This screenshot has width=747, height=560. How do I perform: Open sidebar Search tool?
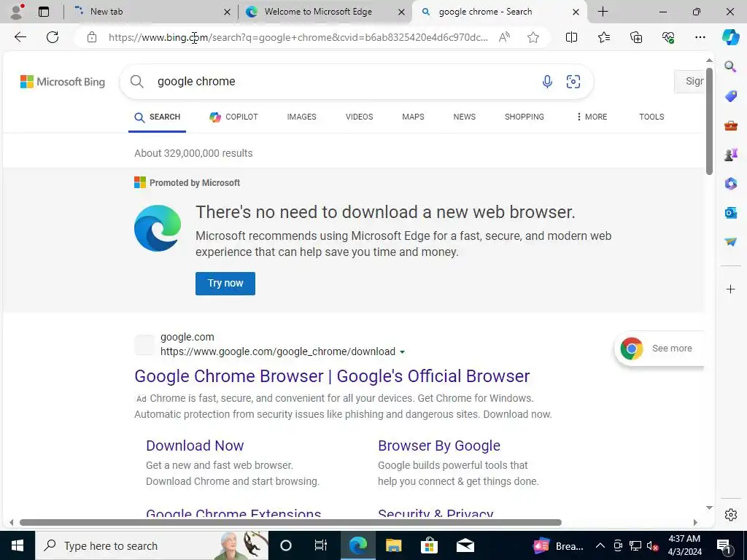pos(730,66)
